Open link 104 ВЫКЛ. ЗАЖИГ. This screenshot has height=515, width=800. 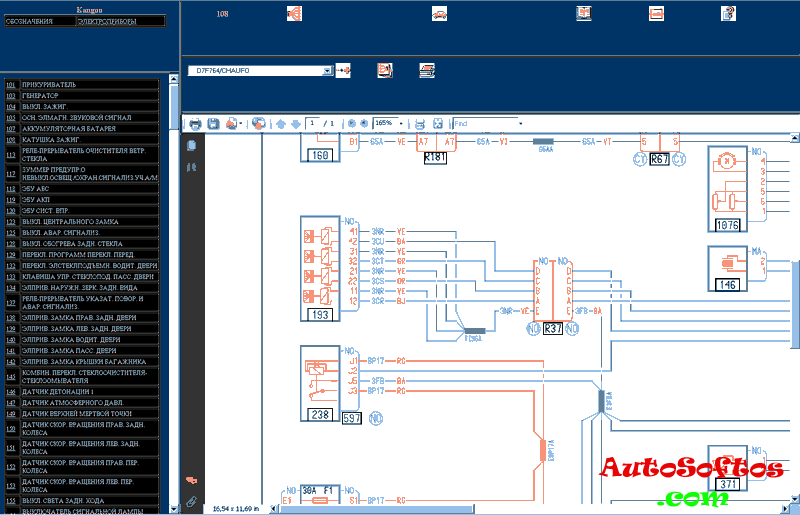click(x=11, y=107)
